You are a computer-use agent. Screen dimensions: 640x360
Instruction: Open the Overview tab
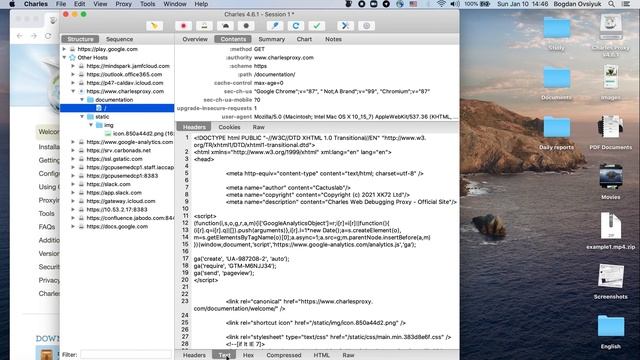point(195,39)
